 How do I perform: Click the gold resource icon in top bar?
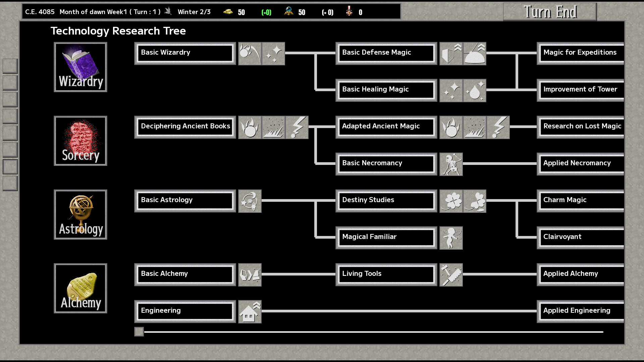point(228,12)
